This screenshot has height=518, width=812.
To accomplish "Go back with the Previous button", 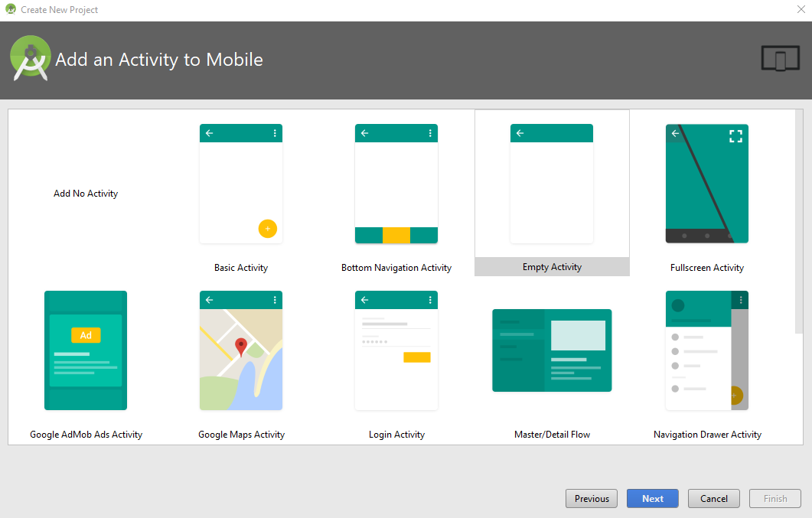I will (x=592, y=498).
